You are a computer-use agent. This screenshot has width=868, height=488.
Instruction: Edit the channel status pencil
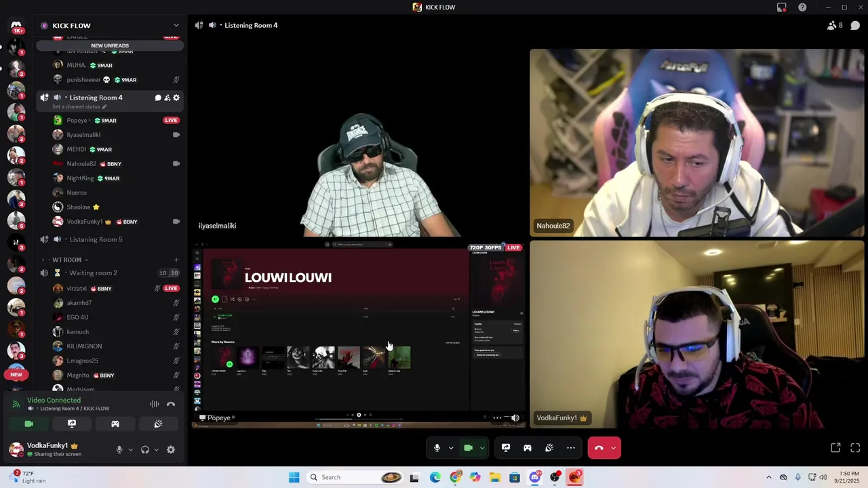pyautogui.click(x=104, y=106)
